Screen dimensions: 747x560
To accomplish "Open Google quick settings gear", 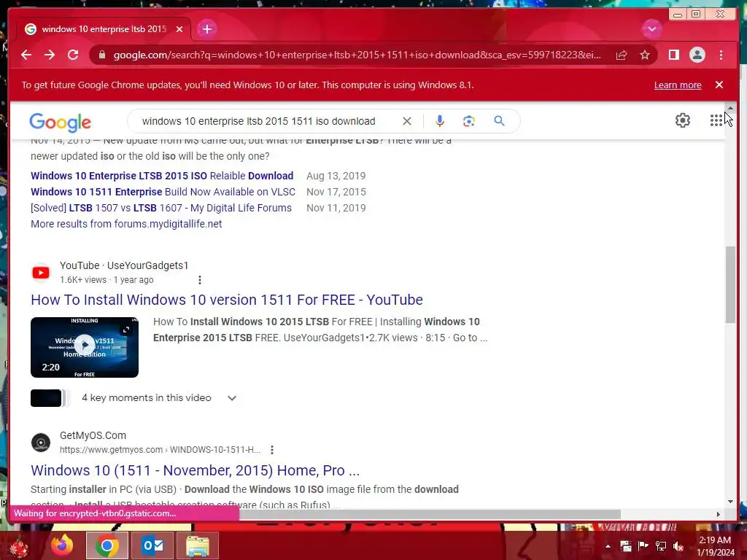I will 682,120.
